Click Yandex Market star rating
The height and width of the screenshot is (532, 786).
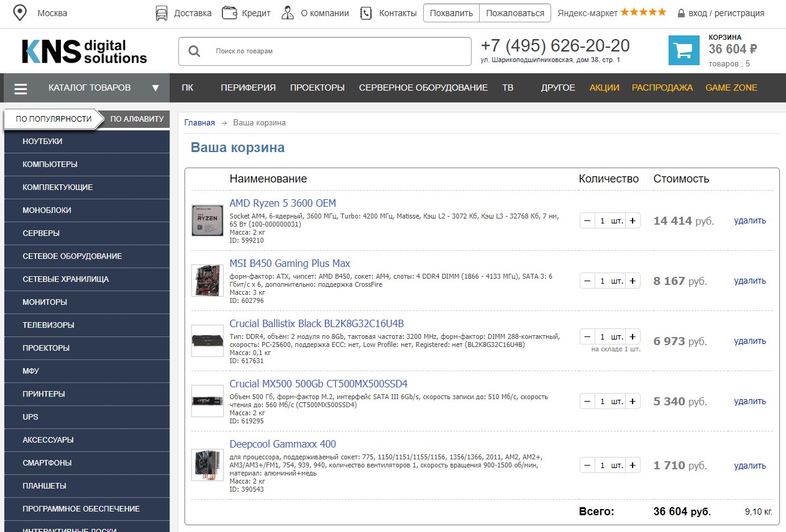(x=643, y=12)
